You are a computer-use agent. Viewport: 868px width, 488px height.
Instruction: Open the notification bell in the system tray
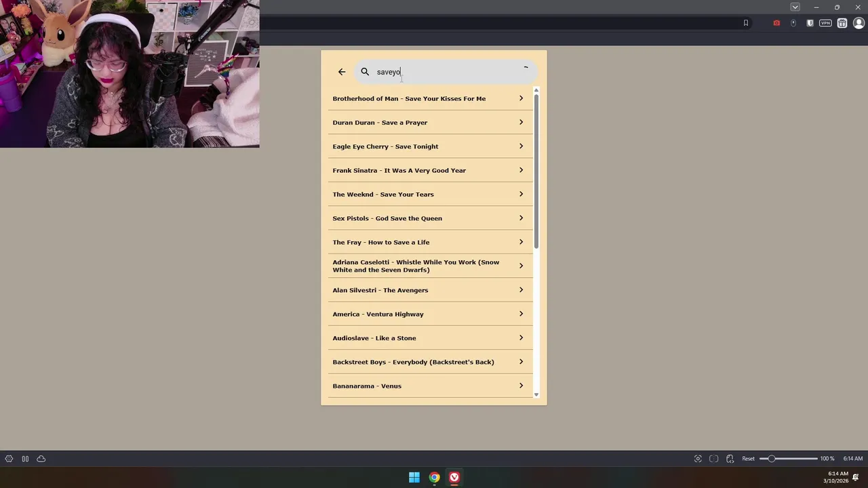click(x=856, y=477)
